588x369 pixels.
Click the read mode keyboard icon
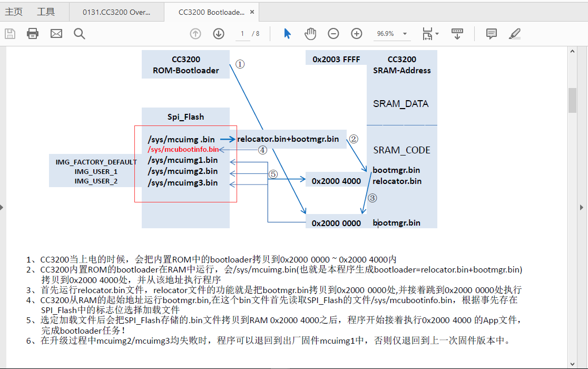click(x=457, y=34)
